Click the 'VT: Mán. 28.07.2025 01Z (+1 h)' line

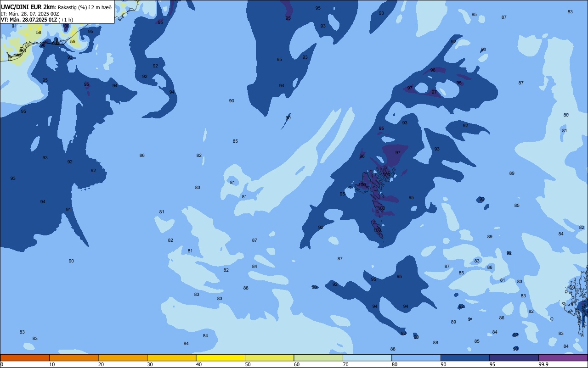click(x=37, y=20)
